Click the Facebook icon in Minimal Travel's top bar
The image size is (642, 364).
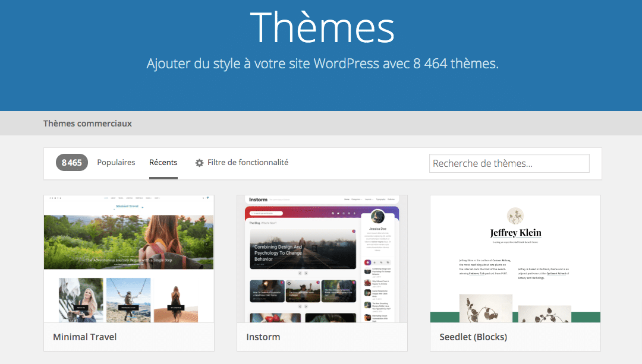point(50,197)
